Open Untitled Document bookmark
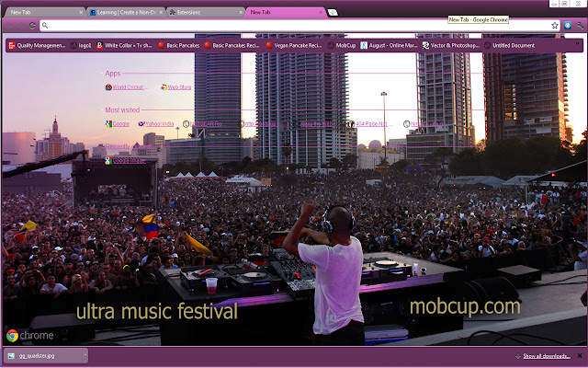This screenshot has height=368, width=588. 509,45
